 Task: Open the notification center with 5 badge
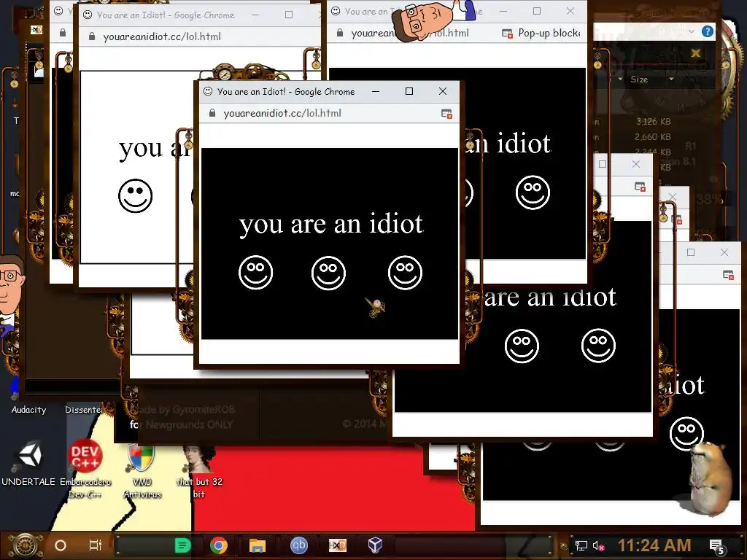tap(717, 546)
